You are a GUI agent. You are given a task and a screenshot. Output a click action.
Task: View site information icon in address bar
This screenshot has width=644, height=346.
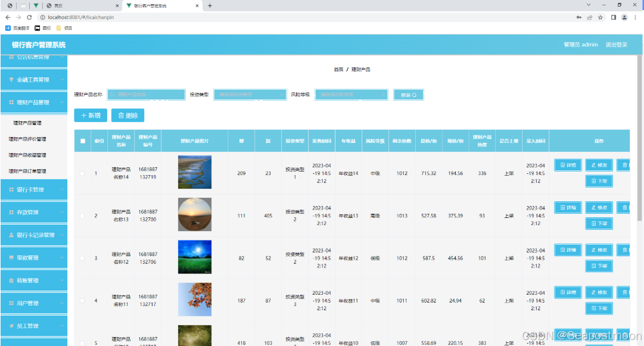[x=42, y=17]
